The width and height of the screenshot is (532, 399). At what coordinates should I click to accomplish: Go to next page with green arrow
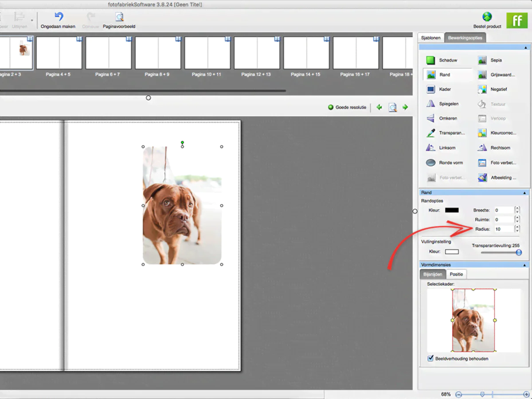pos(405,107)
